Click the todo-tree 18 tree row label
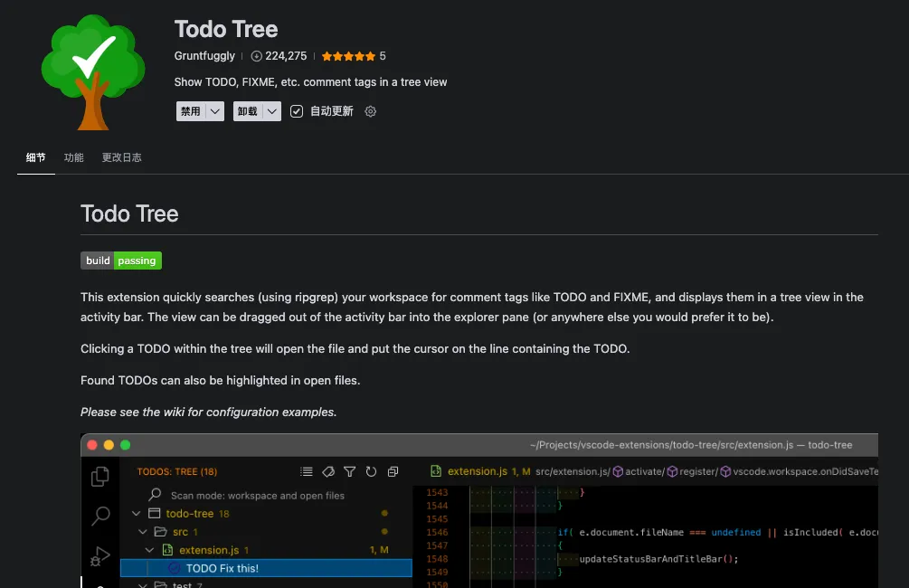The image size is (909, 588). point(198,513)
